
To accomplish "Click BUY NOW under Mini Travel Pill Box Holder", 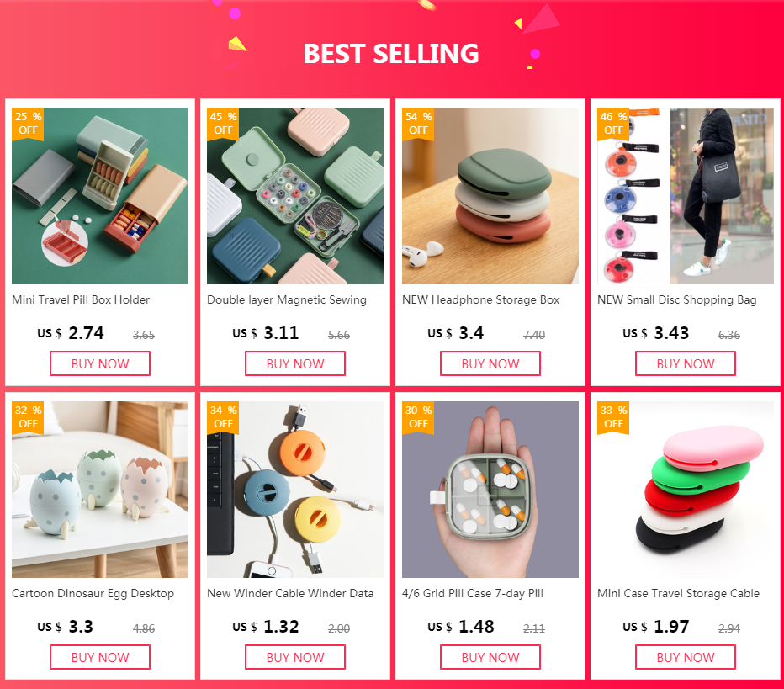I will pyautogui.click(x=100, y=363).
